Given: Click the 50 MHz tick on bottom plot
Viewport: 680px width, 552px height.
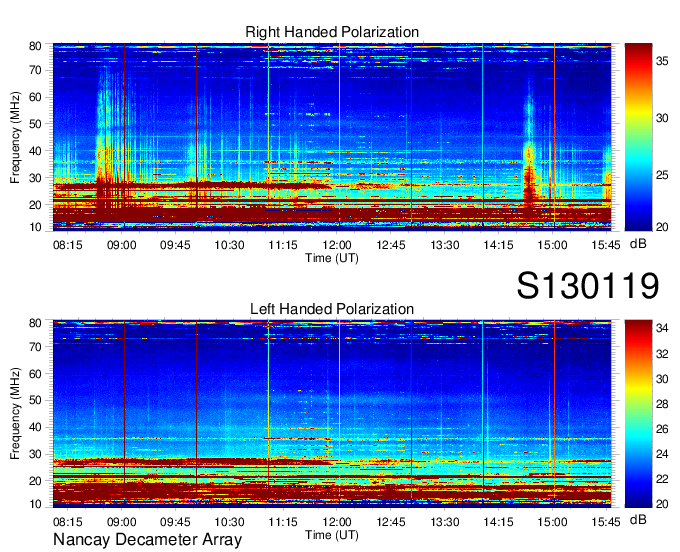Looking at the screenshot, I should point(35,400).
